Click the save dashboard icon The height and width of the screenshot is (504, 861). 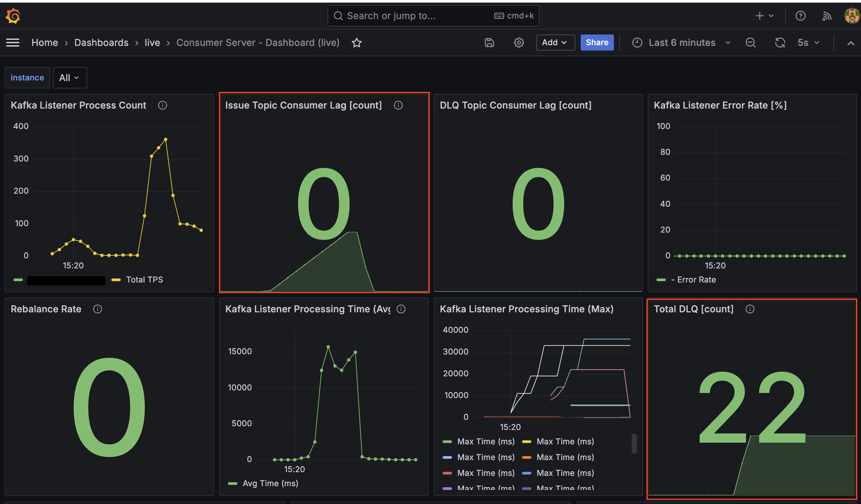coord(489,43)
